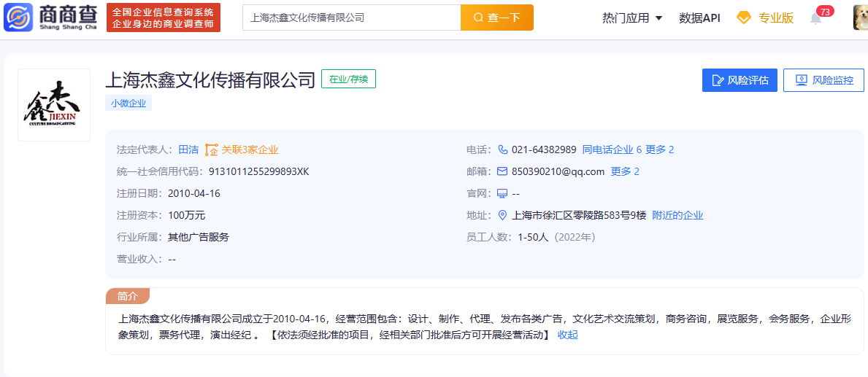
Task: Click the 风险评估 button
Action: click(740, 80)
